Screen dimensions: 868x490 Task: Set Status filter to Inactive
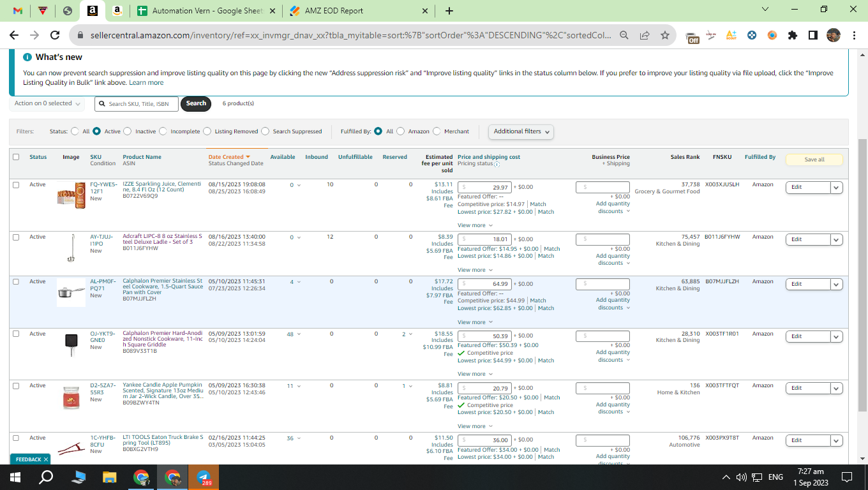[128, 131]
